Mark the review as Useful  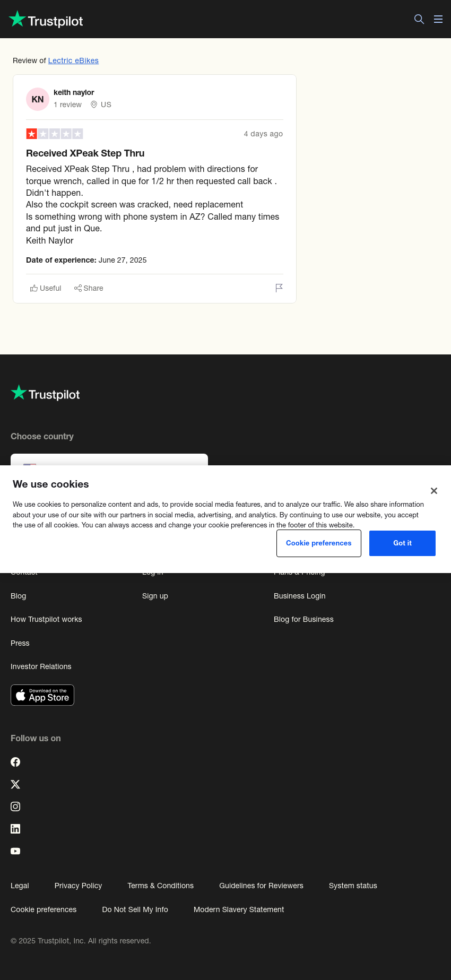tap(46, 288)
